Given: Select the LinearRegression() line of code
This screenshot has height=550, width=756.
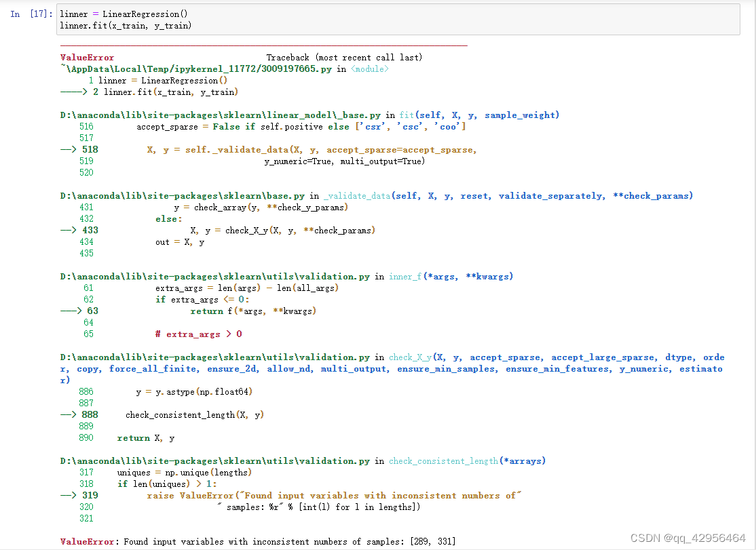Looking at the screenshot, I should (122, 14).
